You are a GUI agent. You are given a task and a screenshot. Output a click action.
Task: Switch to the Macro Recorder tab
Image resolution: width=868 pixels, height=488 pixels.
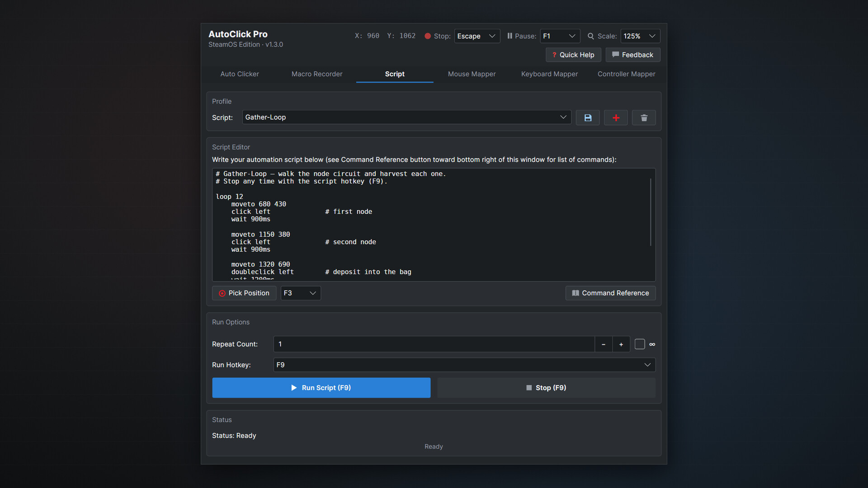(317, 74)
